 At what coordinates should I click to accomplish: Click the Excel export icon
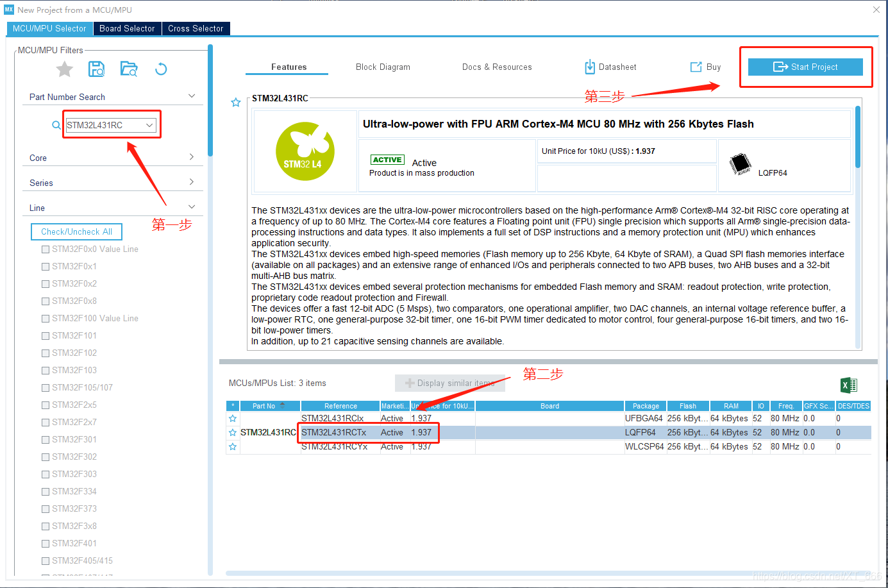pyautogui.click(x=849, y=385)
